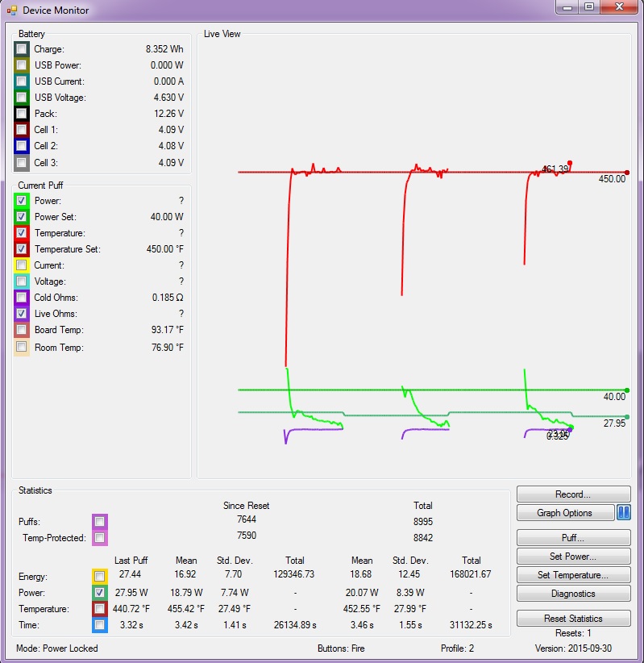This screenshot has height=663, width=644.
Task: Check the Puffs statistics checkbox
Action: (100, 521)
